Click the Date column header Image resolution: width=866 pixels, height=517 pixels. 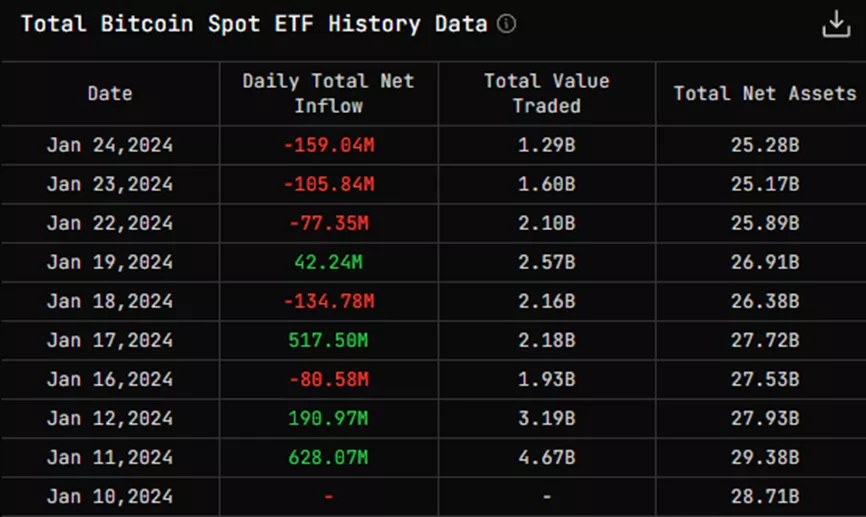click(x=110, y=93)
